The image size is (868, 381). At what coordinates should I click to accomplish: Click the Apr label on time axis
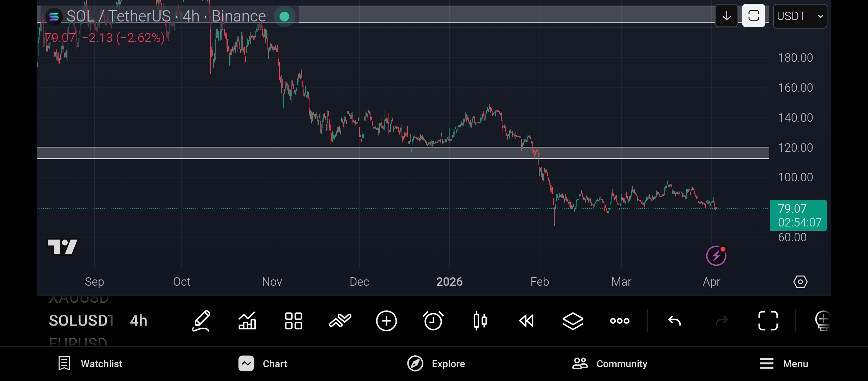coord(711,282)
